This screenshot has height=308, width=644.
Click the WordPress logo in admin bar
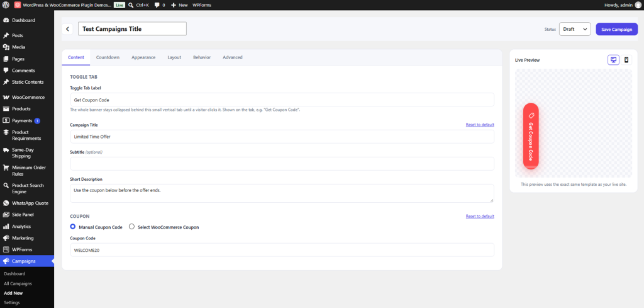click(6, 5)
